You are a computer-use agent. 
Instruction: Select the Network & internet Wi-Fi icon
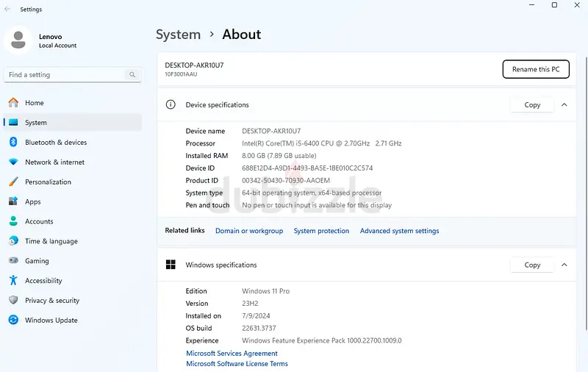13,162
